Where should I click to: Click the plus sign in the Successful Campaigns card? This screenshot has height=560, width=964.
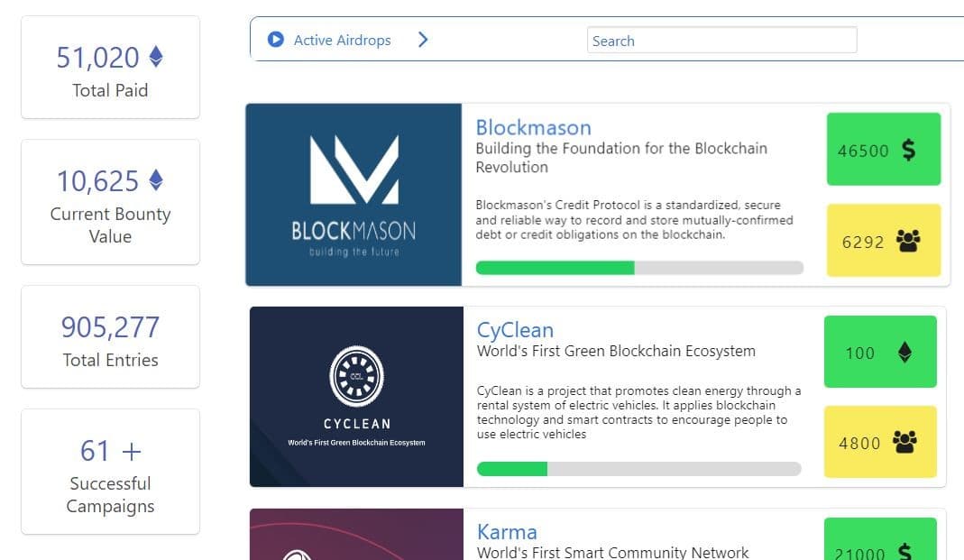[131, 452]
